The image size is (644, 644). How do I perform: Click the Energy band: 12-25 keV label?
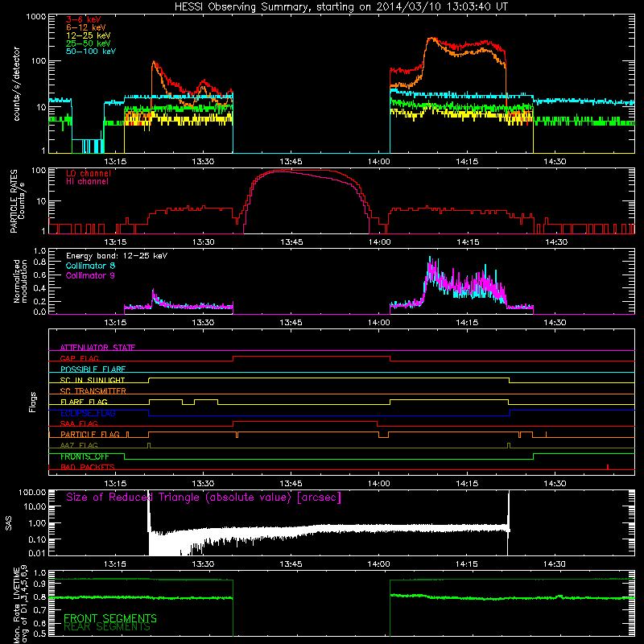pos(117,256)
